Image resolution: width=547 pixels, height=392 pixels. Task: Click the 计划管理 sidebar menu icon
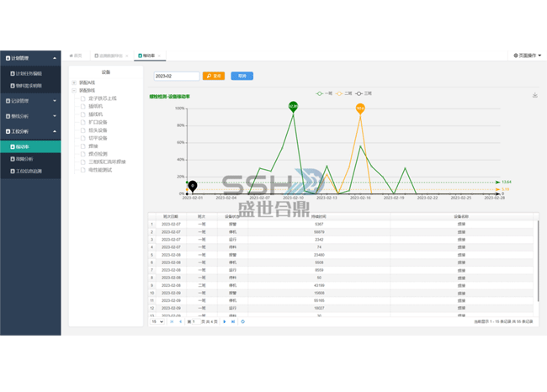[8, 58]
